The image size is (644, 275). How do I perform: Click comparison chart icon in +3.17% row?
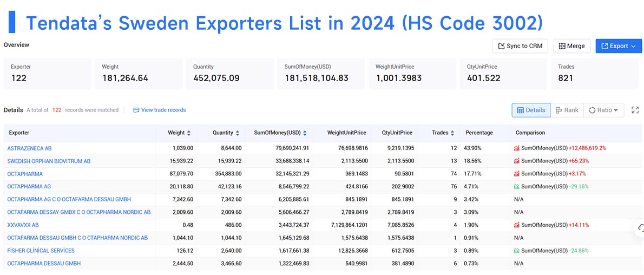coord(517,174)
